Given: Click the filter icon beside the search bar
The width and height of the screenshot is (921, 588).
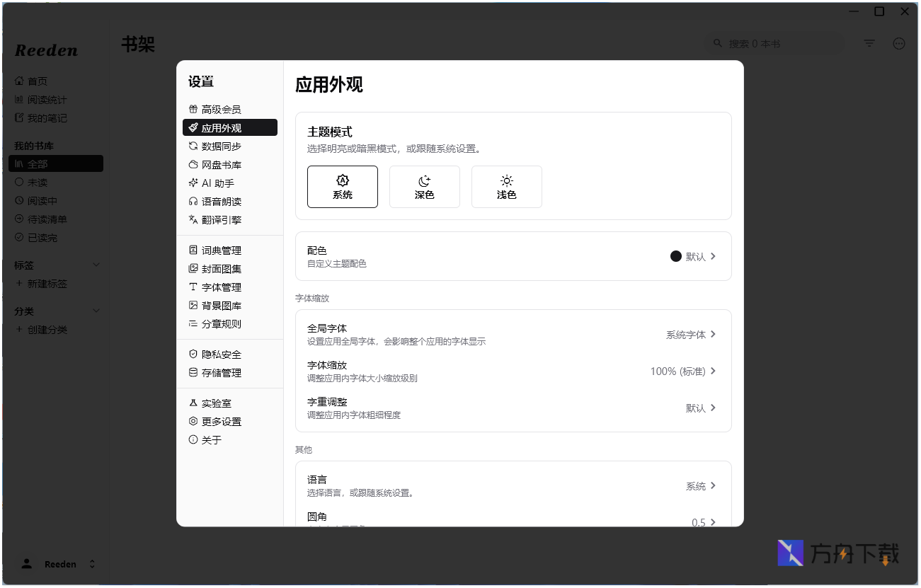Looking at the screenshot, I should click(x=869, y=43).
